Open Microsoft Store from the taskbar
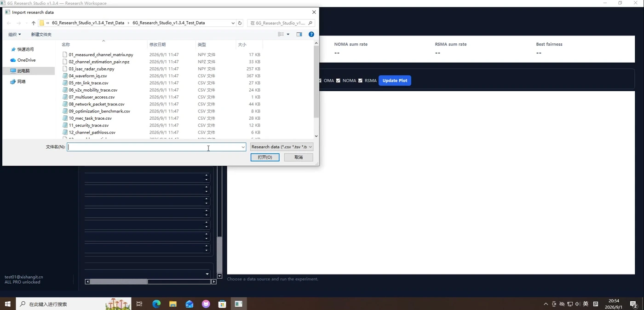The image size is (644, 310). (222, 304)
